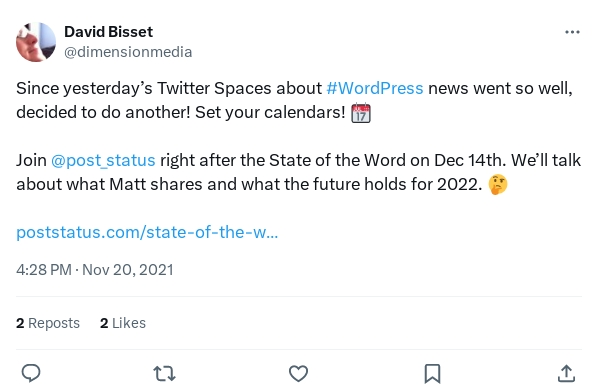The image size is (598, 387).
Task: Open the poststatus.com/state-of-the-w... link
Action: click(x=147, y=232)
